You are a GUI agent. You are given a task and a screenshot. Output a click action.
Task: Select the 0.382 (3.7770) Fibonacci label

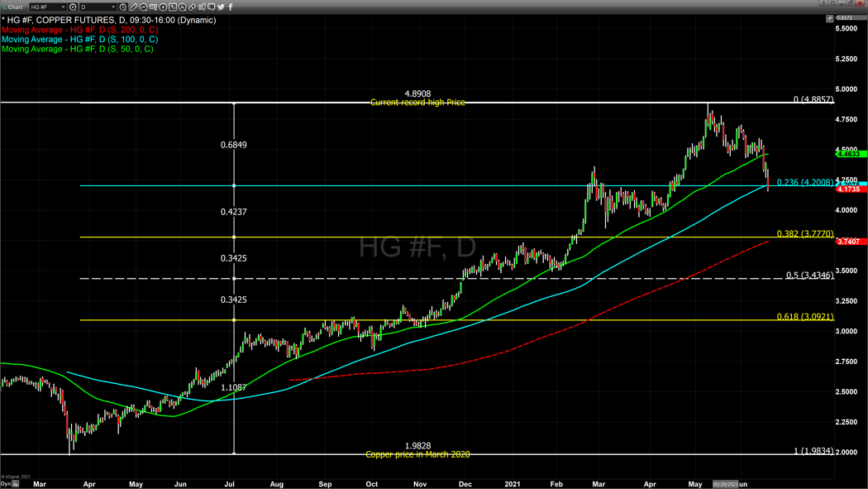(x=805, y=233)
